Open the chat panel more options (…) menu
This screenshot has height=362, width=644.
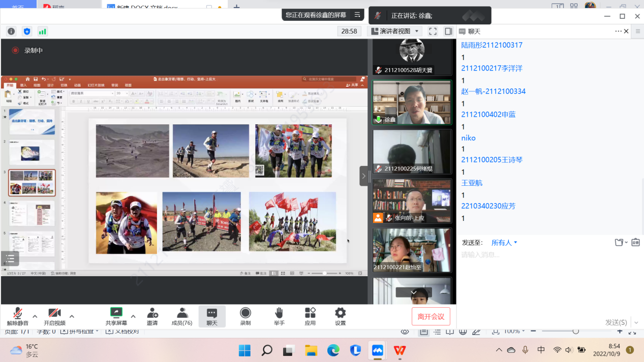pos(618,31)
